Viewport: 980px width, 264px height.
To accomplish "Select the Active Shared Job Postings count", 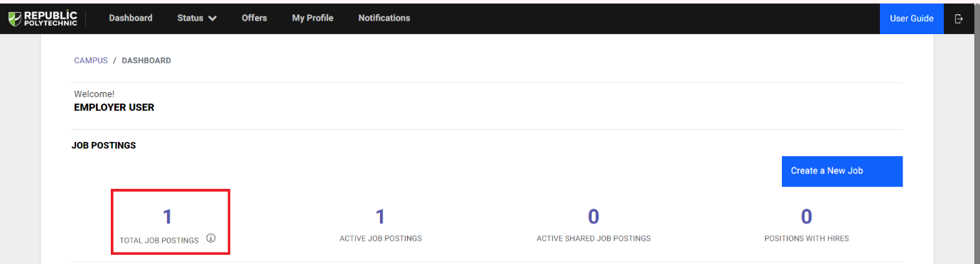I will [x=594, y=216].
